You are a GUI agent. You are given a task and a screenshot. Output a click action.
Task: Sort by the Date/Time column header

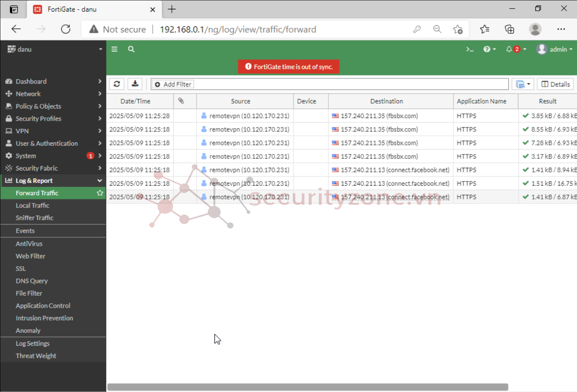click(140, 101)
